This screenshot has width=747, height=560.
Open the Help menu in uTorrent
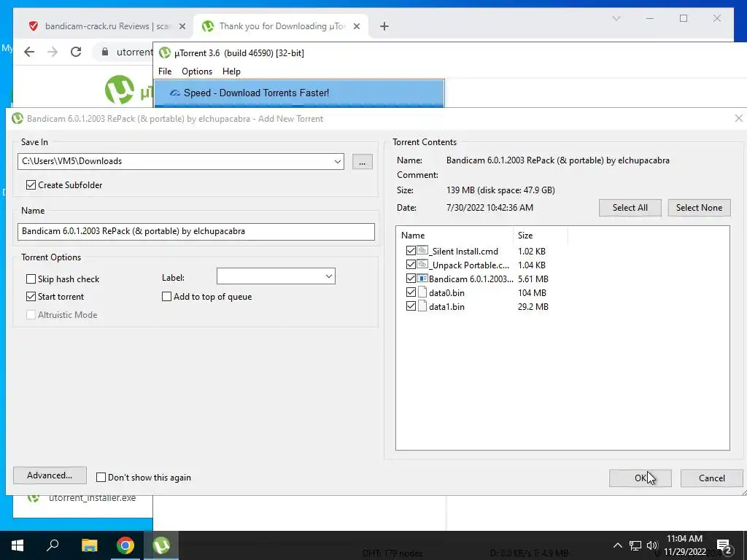click(x=231, y=71)
